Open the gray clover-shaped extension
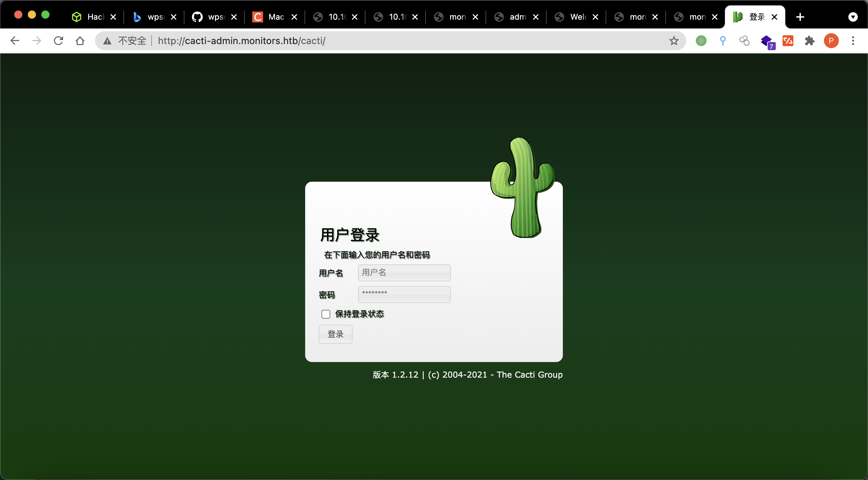 click(x=745, y=41)
